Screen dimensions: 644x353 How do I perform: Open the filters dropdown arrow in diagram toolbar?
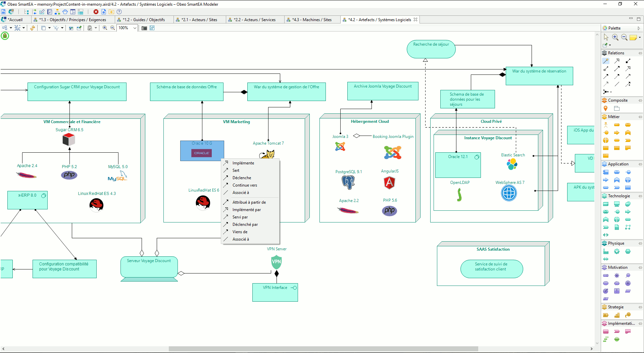[62, 28]
